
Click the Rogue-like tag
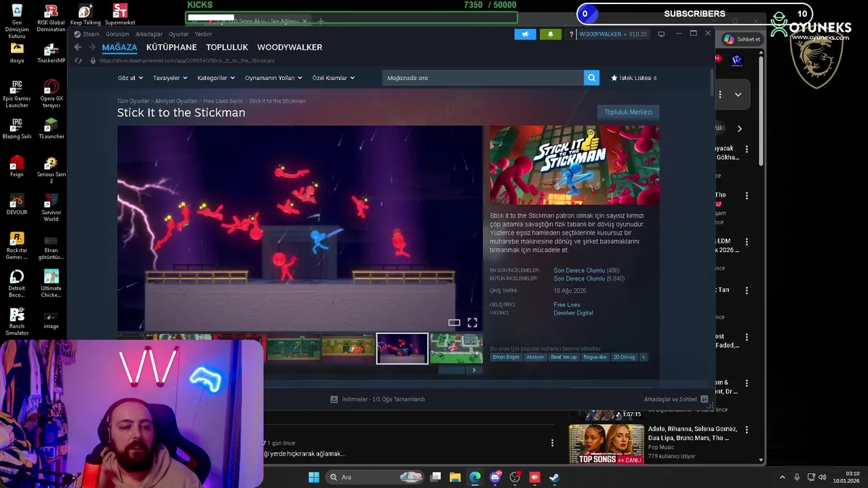click(x=595, y=357)
